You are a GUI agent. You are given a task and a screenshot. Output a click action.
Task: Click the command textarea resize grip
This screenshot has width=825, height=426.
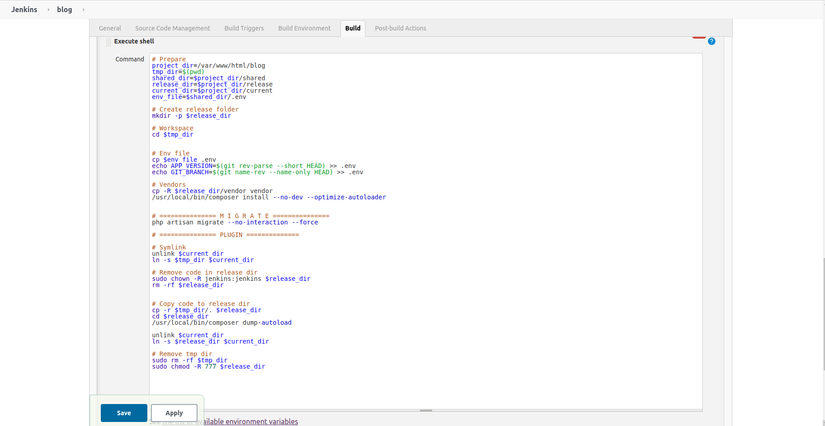point(425,410)
